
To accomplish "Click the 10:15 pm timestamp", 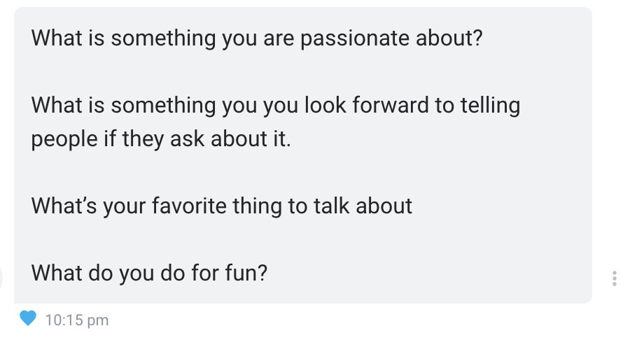I will [x=77, y=320].
